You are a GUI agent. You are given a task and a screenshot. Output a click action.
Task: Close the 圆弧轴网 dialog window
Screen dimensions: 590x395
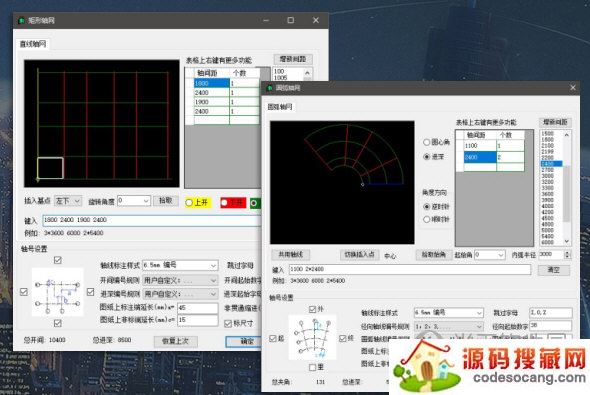point(573,88)
